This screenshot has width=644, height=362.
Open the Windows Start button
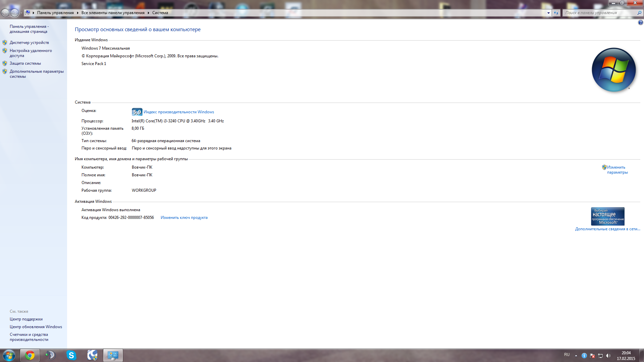click(x=9, y=355)
